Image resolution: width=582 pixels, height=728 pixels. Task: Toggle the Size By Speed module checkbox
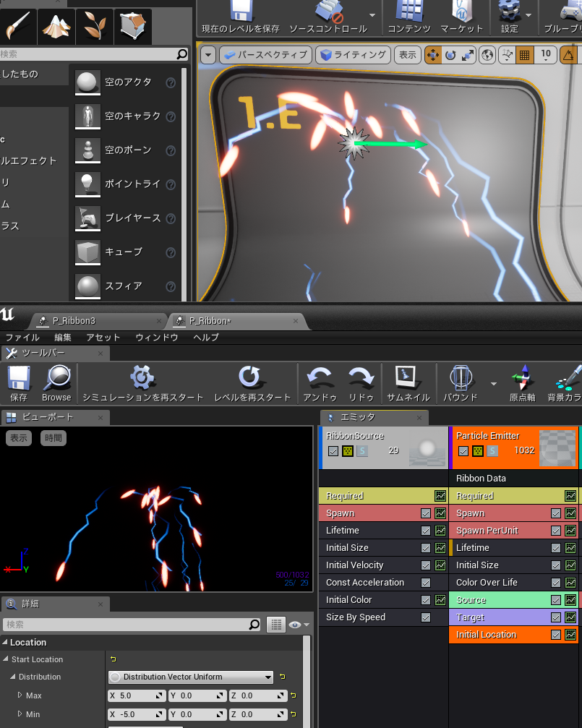pyautogui.click(x=426, y=617)
